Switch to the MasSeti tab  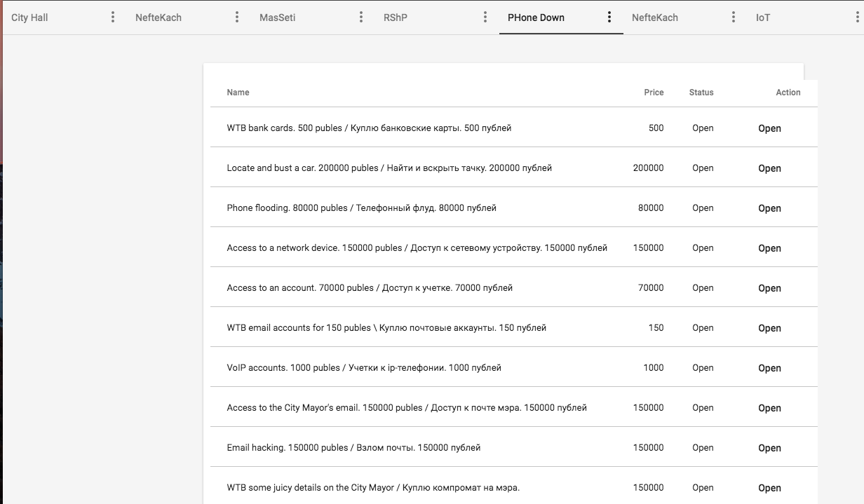277,18
